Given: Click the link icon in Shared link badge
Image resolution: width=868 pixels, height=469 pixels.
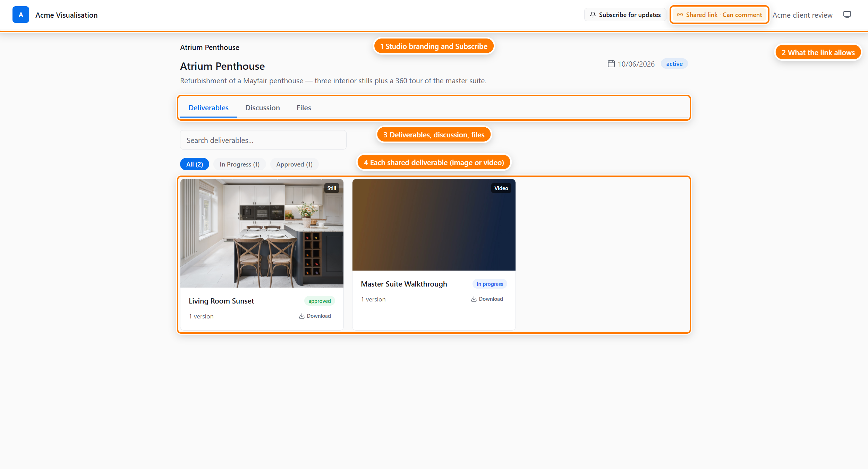Looking at the screenshot, I should coord(680,15).
